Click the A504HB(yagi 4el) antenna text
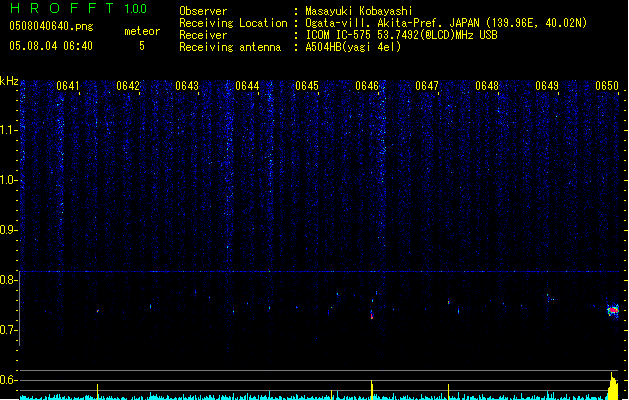629x400 pixels. pyautogui.click(x=353, y=47)
